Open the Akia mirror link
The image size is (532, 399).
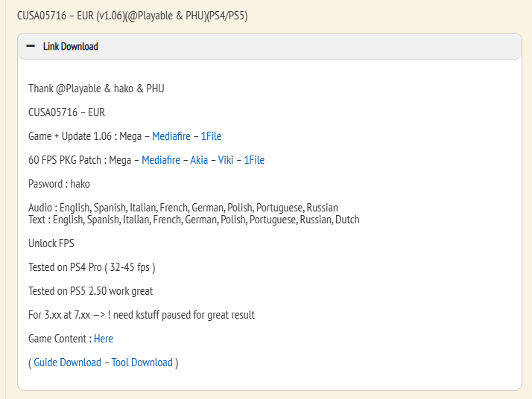[x=199, y=160]
